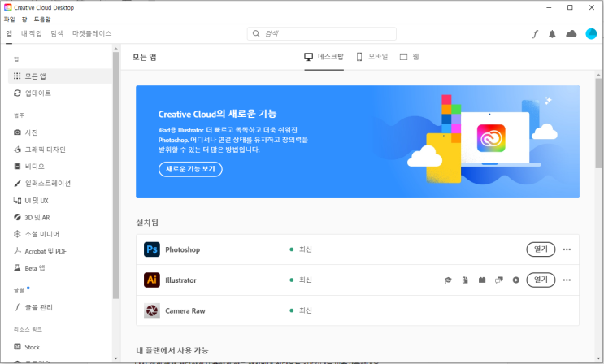Click Illustrator play video icon
The image size is (604, 364).
coord(515,280)
